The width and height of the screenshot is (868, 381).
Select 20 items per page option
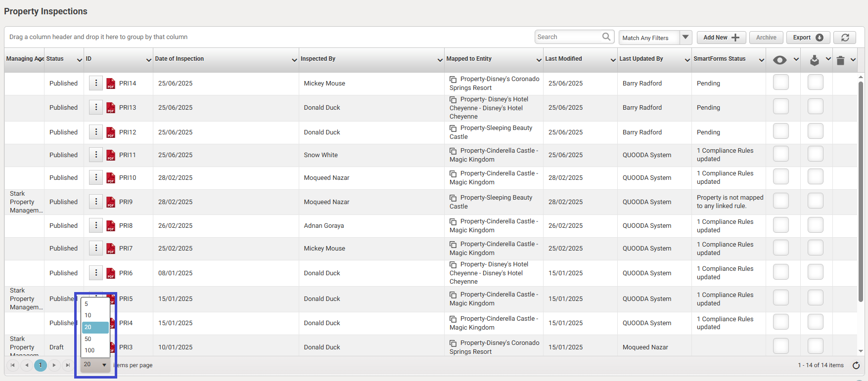95,327
